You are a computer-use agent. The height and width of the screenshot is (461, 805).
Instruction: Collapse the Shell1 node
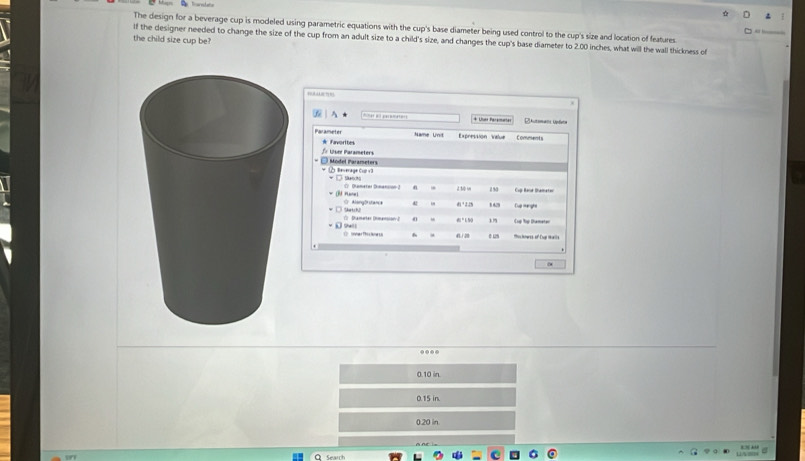pyautogui.click(x=331, y=225)
